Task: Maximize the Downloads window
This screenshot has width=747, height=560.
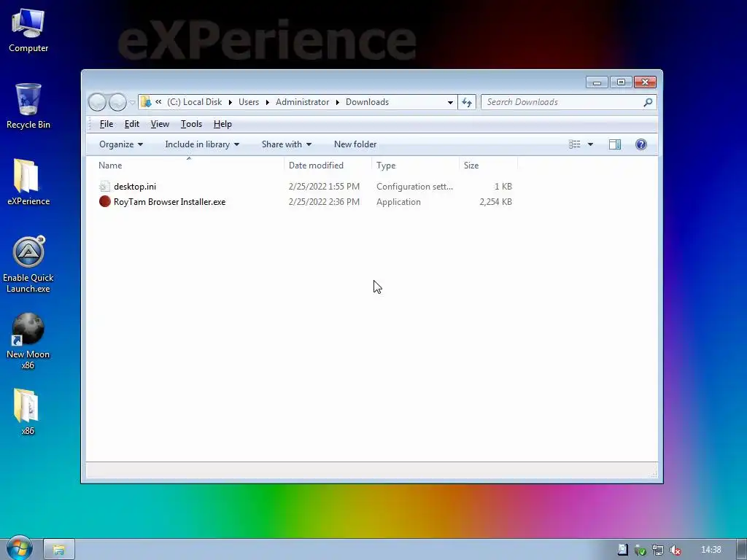Action: coord(621,82)
